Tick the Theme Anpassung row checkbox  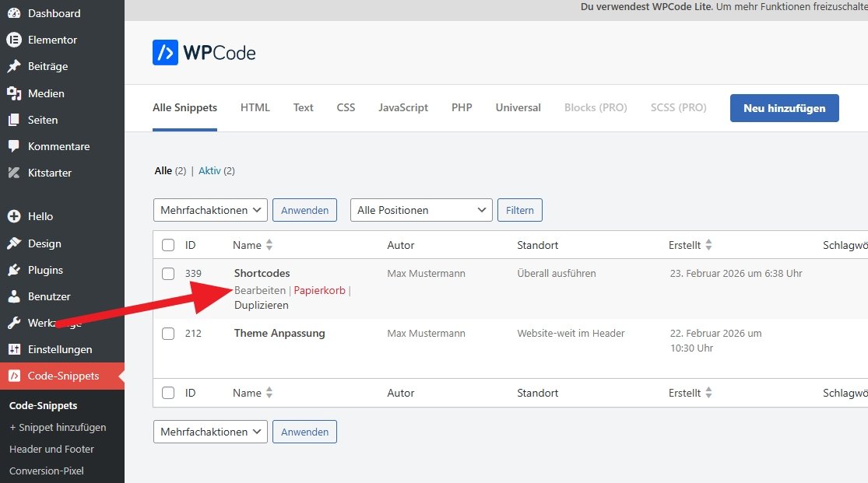coord(168,334)
